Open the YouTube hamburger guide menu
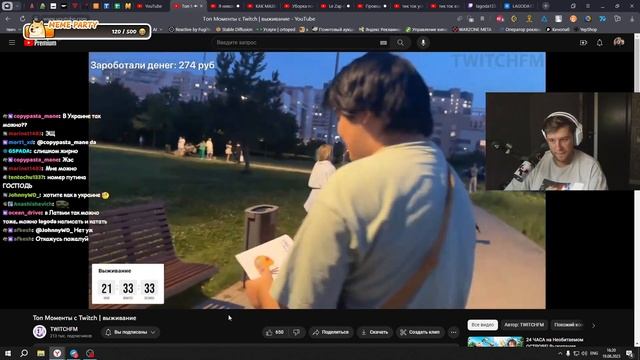This screenshot has height=360, width=640. [12, 42]
